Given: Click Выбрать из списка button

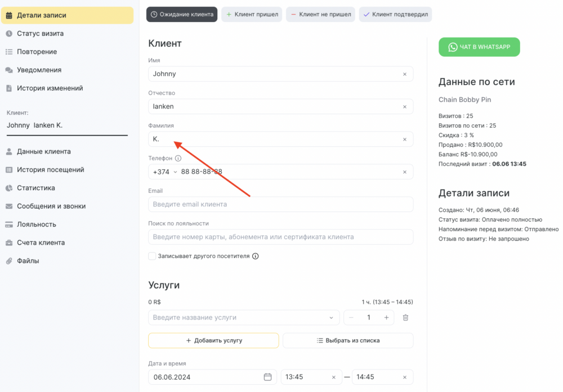Looking at the screenshot, I should [x=348, y=340].
